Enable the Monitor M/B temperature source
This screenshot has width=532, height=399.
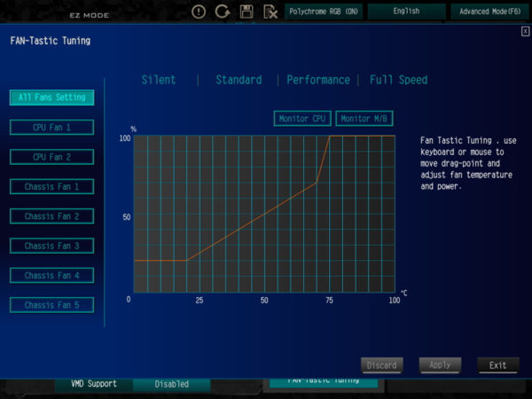[x=365, y=119]
